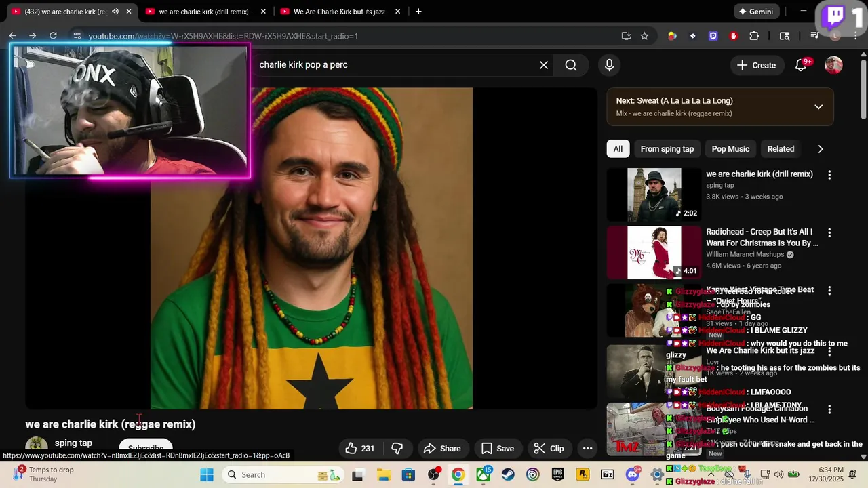Open YouTube notifications bell
The image size is (868, 488).
tap(801, 65)
